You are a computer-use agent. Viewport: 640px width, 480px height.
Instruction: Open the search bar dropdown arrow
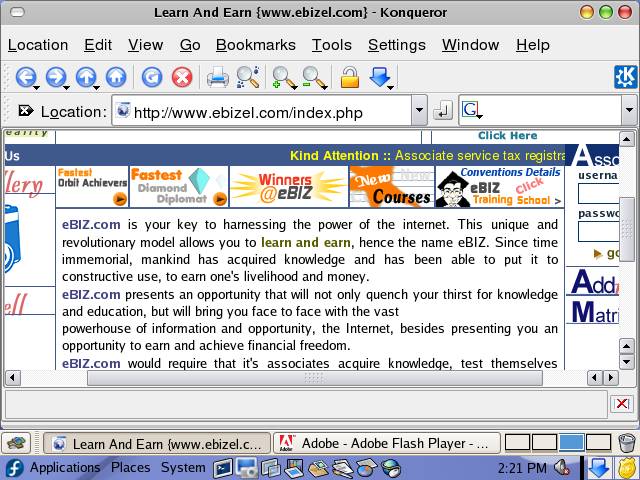point(628,111)
